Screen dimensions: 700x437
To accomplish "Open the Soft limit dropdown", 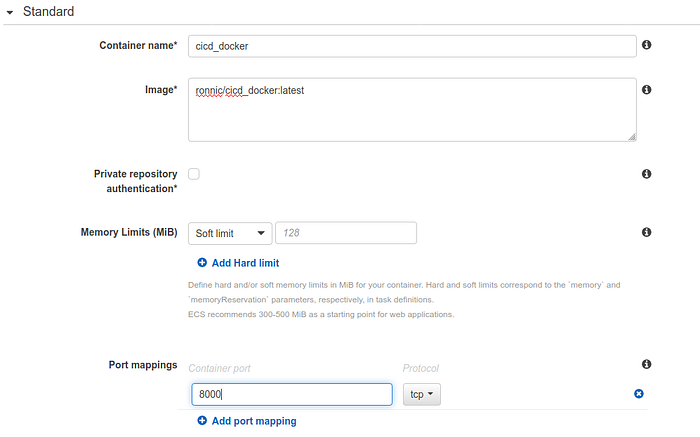I will click(230, 233).
